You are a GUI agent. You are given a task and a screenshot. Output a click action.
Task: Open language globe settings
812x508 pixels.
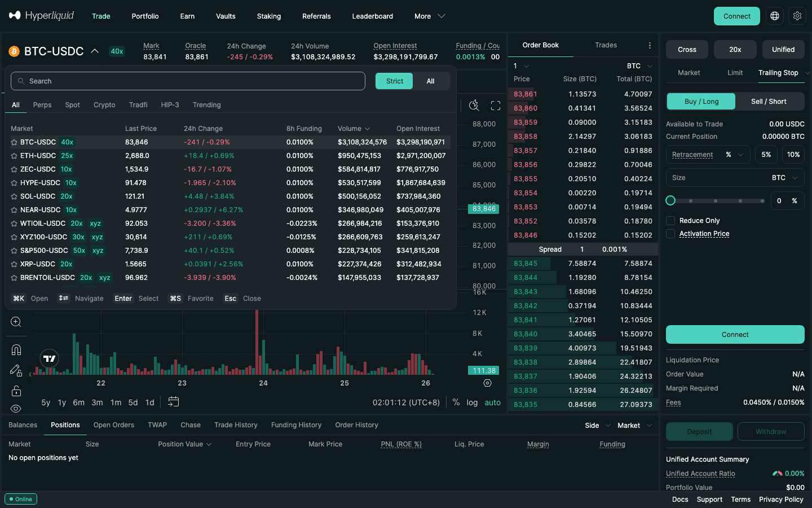(775, 16)
